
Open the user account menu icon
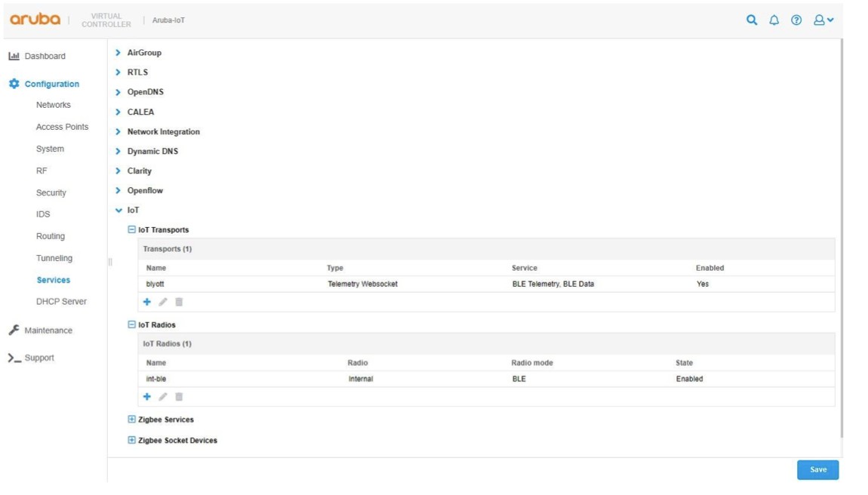pos(823,20)
